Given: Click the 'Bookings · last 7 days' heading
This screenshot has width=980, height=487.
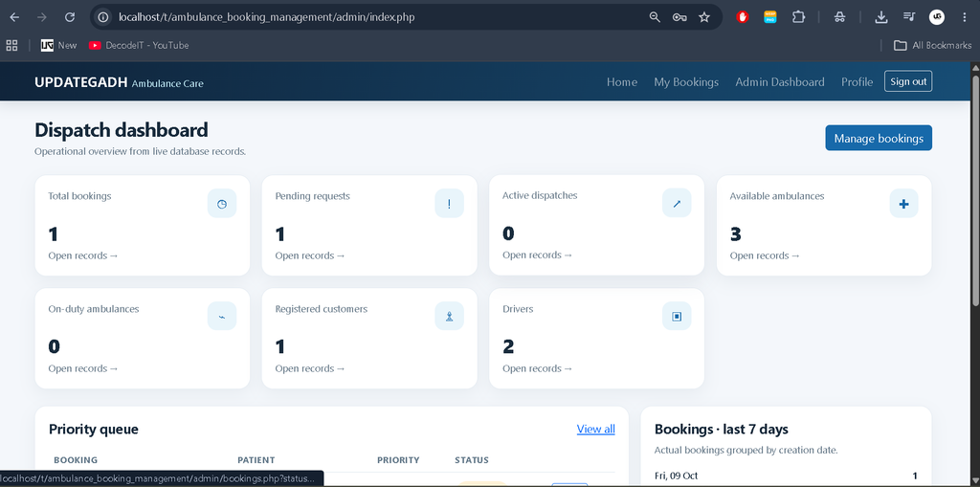Looking at the screenshot, I should pyautogui.click(x=722, y=429).
